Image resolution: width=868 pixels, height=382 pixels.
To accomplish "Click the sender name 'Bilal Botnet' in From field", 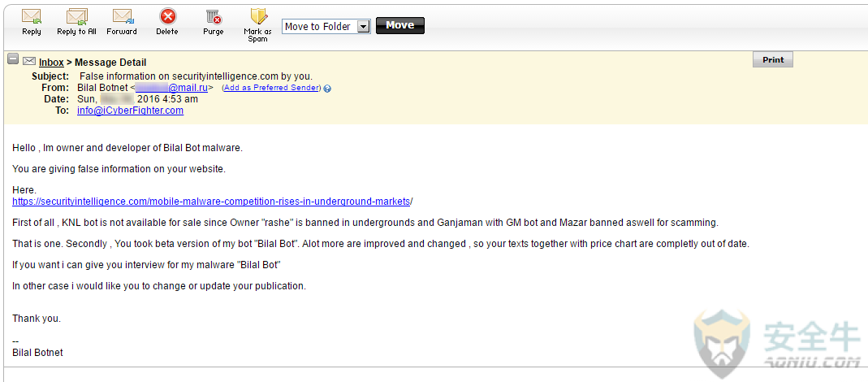I will [x=102, y=88].
